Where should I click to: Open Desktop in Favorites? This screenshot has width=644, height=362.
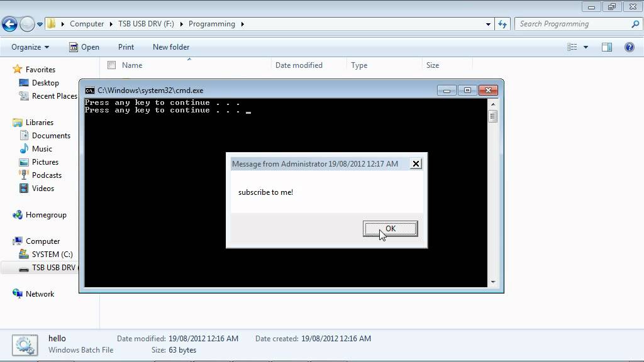(45, 82)
